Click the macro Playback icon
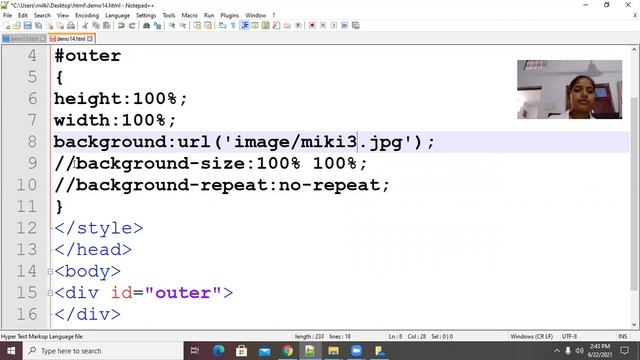The width and height of the screenshot is (640, 360). click(x=334, y=25)
